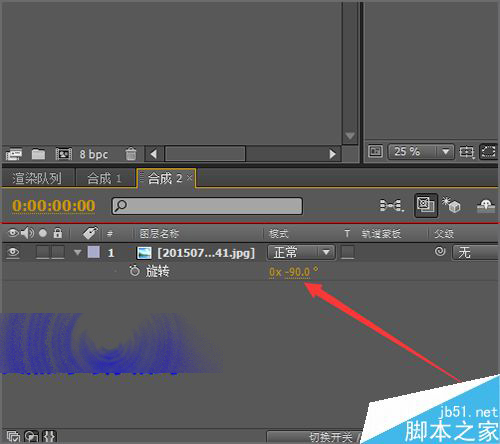The width and height of the screenshot is (500, 444).
Task: Open the 正常 blending mode dropdown
Action: (x=301, y=252)
